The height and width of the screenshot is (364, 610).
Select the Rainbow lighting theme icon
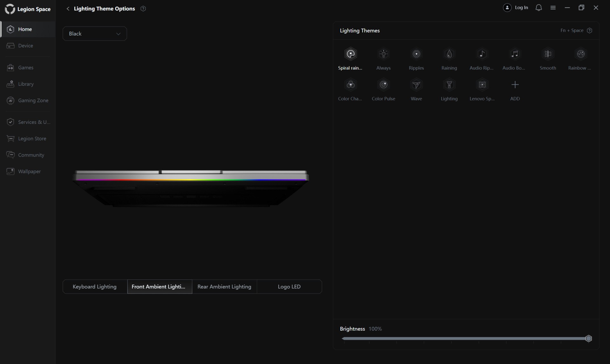[x=580, y=54]
